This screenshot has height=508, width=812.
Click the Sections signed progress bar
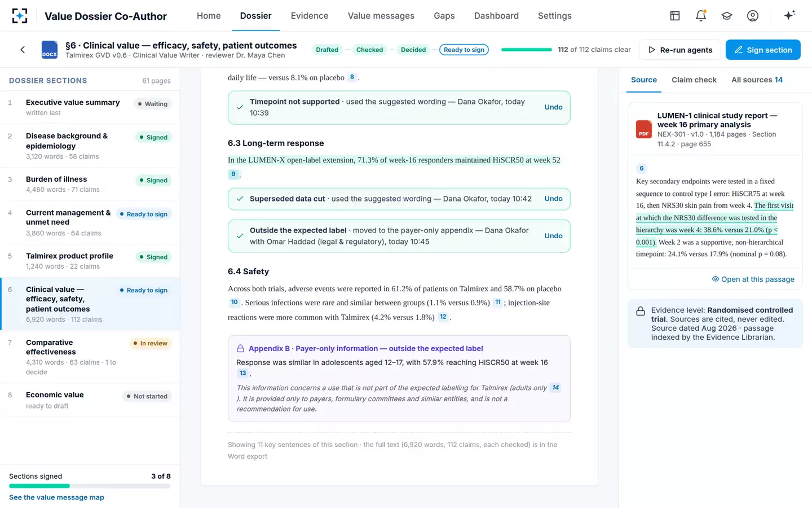point(90,486)
